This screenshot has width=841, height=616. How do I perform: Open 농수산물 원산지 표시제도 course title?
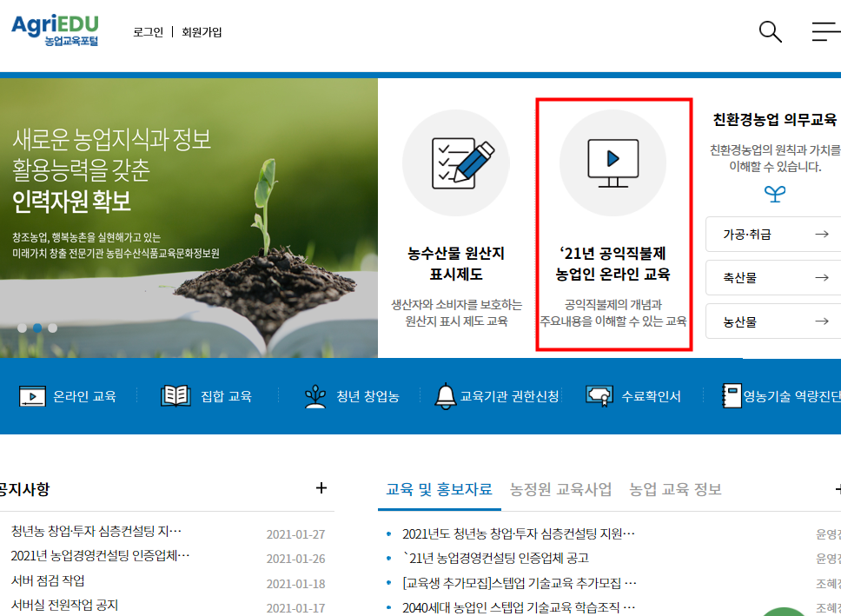[456, 263]
